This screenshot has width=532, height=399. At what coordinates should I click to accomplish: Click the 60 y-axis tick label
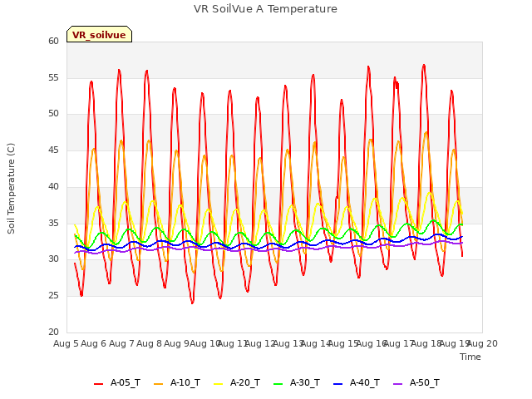(x=53, y=41)
